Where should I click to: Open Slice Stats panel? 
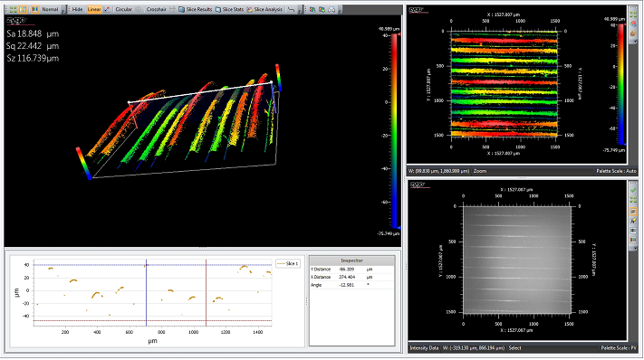230,9
